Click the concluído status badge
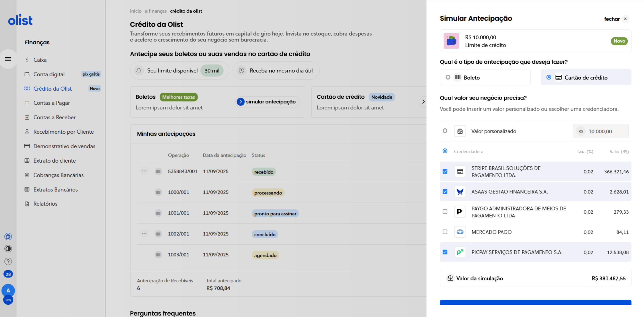 265,234
